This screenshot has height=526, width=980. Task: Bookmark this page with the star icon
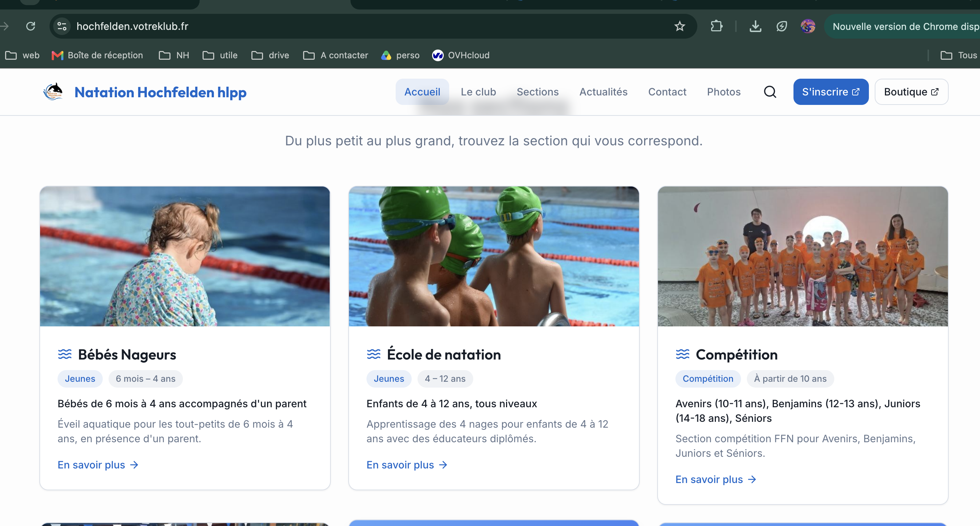pyautogui.click(x=679, y=26)
